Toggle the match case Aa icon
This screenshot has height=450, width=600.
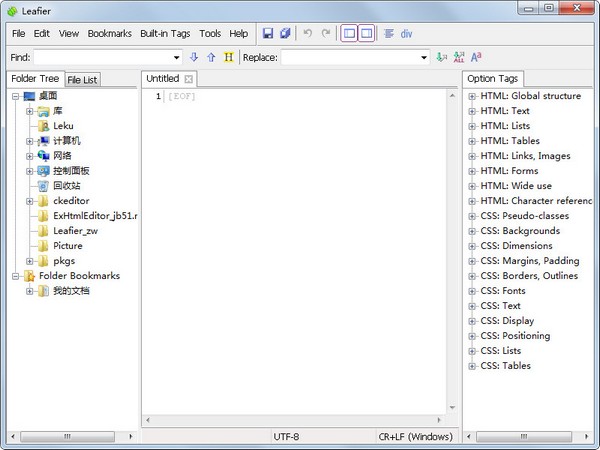pyautogui.click(x=476, y=57)
